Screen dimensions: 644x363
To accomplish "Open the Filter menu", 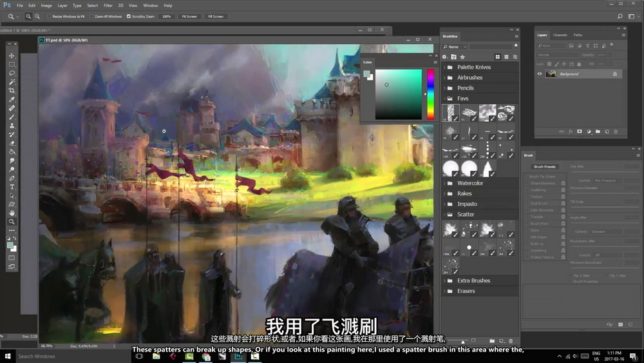I will click(x=108, y=5).
